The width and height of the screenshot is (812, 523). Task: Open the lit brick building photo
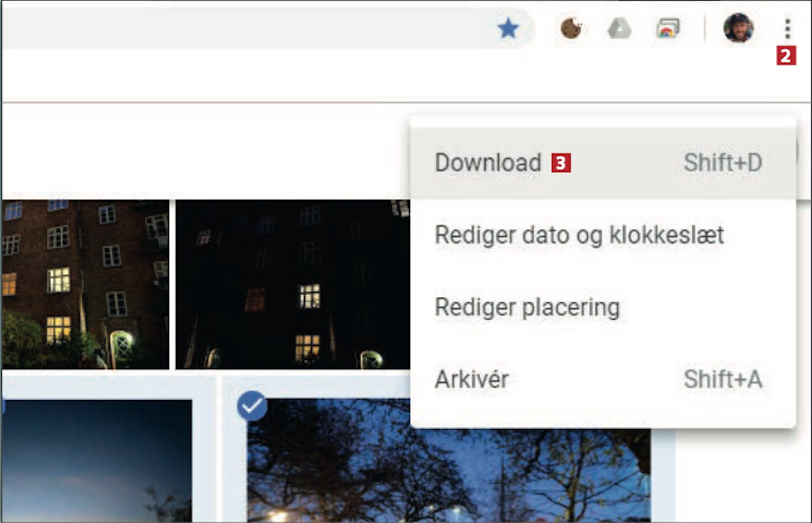coord(85,284)
